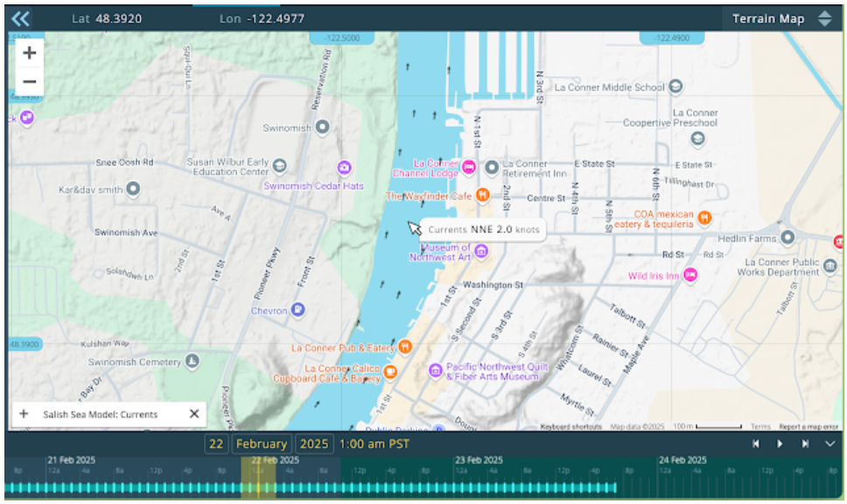Image resolution: width=847 pixels, height=504 pixels.
Task: Collapse panel with double-left chevron icon
Action: tap(20, 19)
